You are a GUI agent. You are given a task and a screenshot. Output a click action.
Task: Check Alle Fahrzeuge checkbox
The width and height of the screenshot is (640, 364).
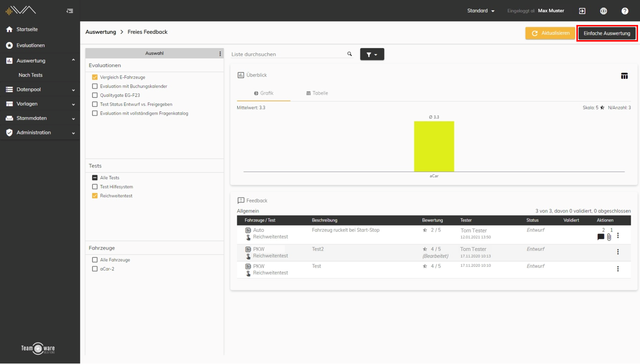point(95,260)
